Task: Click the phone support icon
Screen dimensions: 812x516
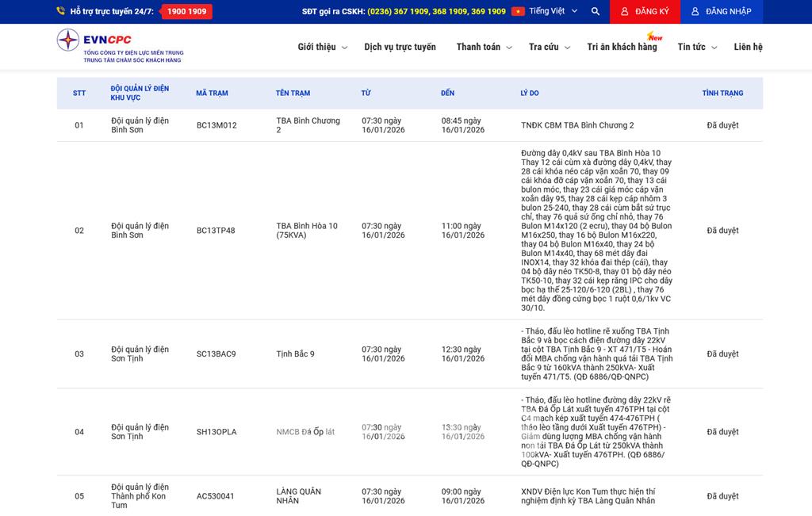Action: (61, 12)
